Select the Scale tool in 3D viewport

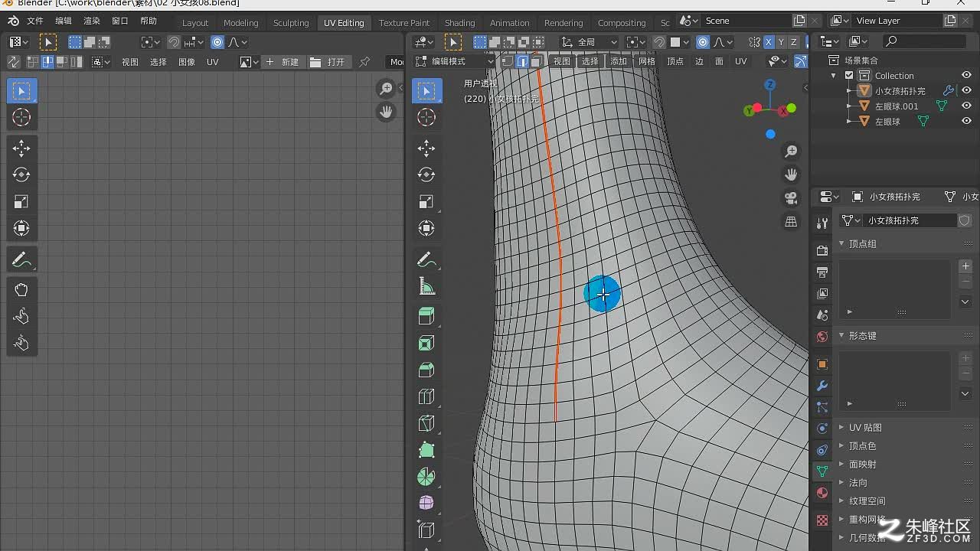pyautogui.click(x=426, y=201)
